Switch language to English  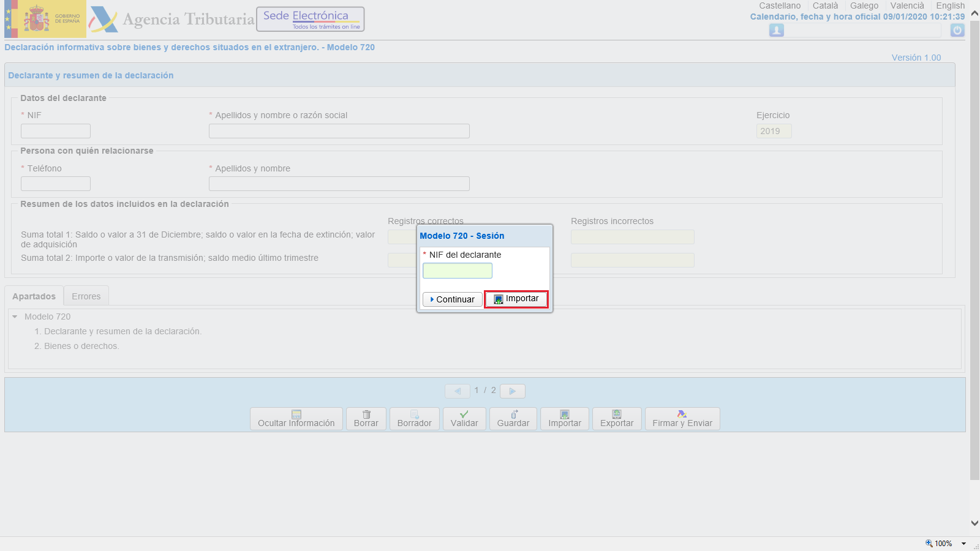[x=950, y=6]
